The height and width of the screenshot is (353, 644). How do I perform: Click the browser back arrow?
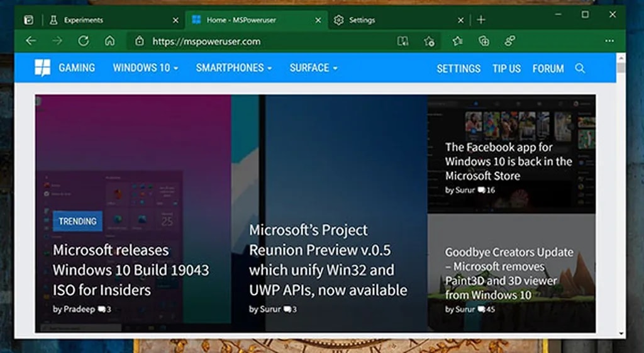31,41
